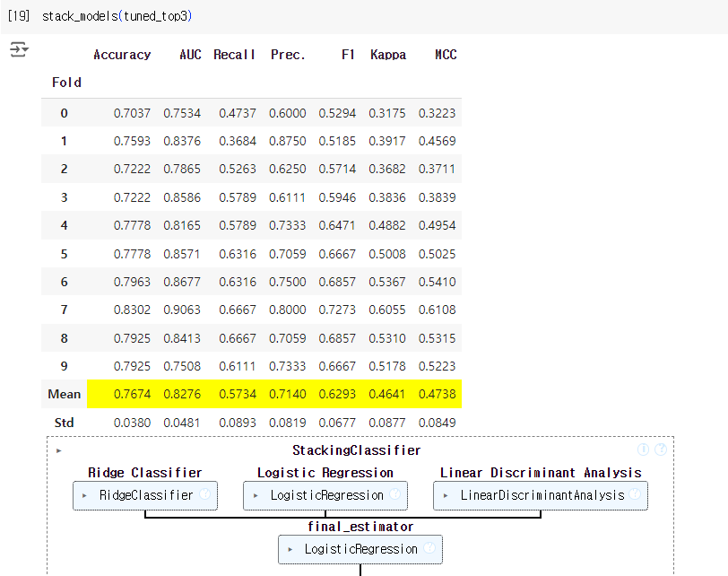Click fold 1 precision 0.8750
Viewport: 728px width, 576px height.
[288, 141]
